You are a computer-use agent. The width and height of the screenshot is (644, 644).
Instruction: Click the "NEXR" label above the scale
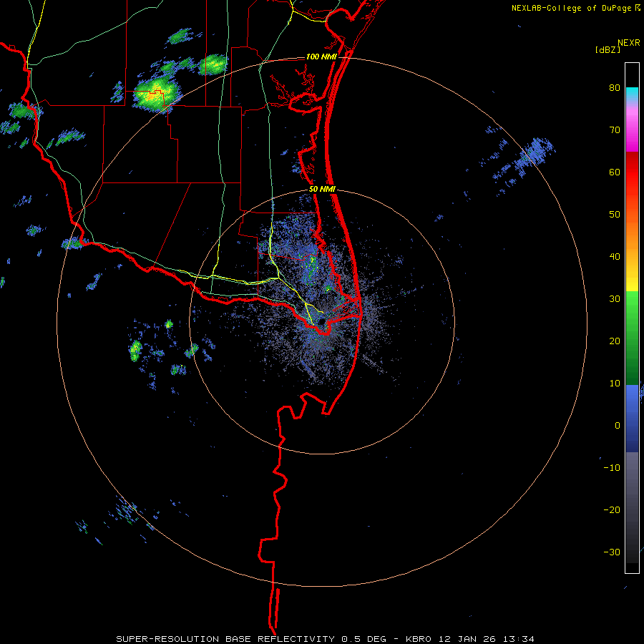click(x=629, y=43)
